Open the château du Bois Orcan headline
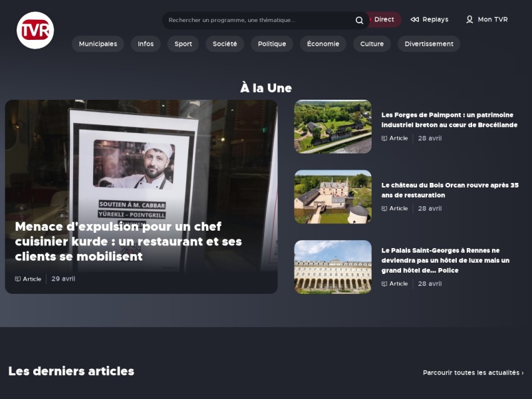This screenshot has height=399, width=532. coord(450,190)
